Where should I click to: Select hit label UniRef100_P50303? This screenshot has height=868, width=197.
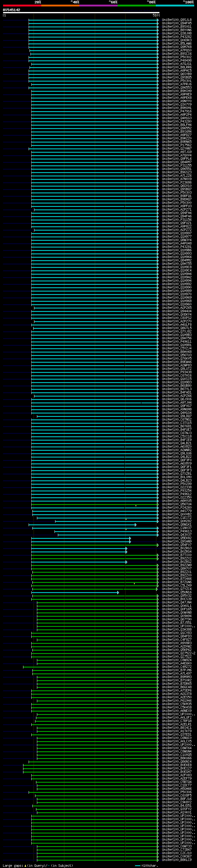[x=176, y=193]
